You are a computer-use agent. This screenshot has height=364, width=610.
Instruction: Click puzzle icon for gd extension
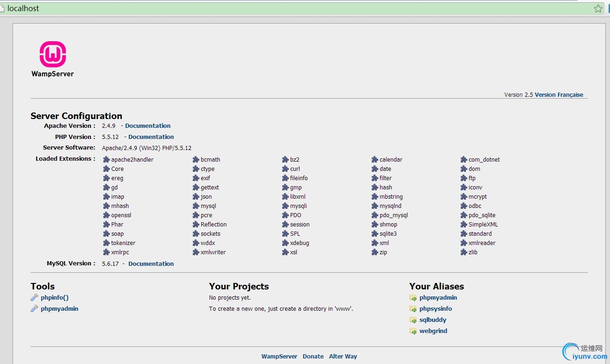[x=107, y=188]
